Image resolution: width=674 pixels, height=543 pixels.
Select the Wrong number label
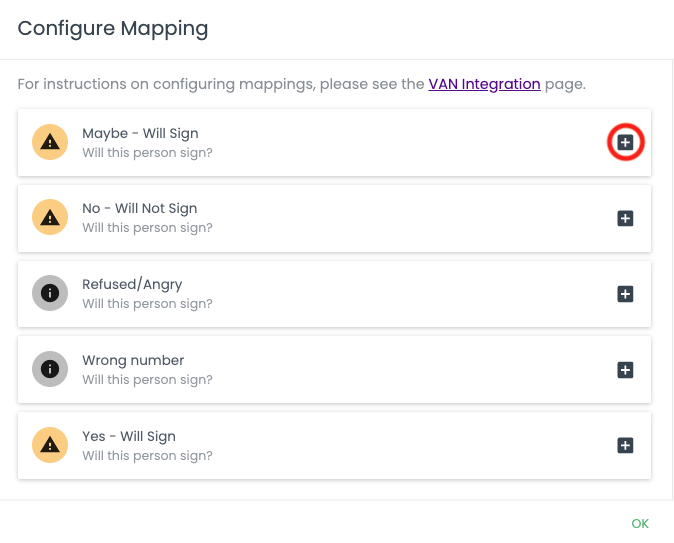(133, 360)
